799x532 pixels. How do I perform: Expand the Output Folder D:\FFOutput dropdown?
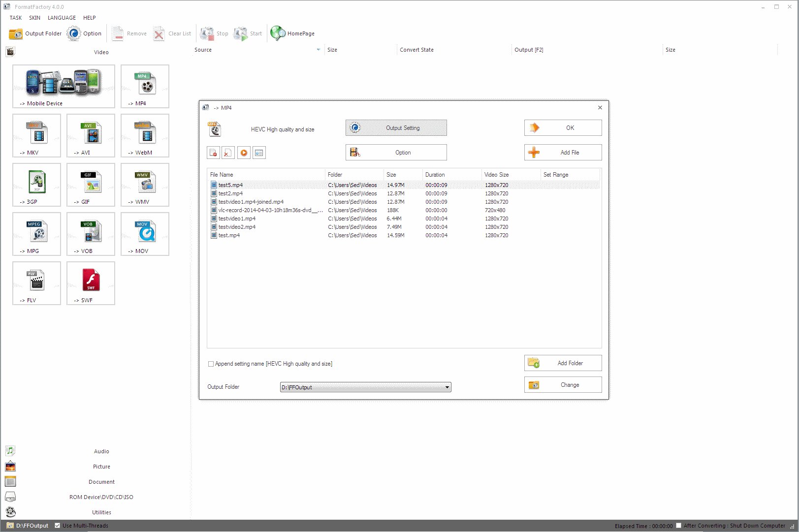tap(447, 387)
